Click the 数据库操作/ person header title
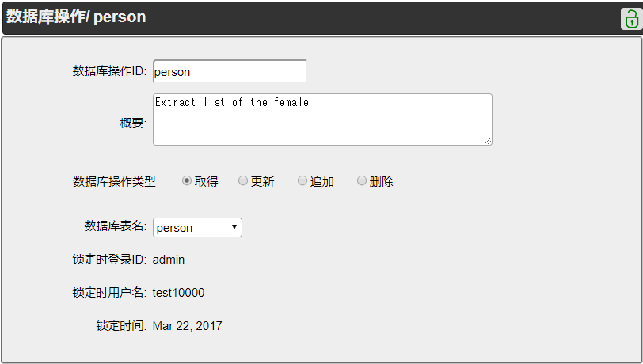Image resolution: width=643 pixels, height=364 pixels. 76,17
